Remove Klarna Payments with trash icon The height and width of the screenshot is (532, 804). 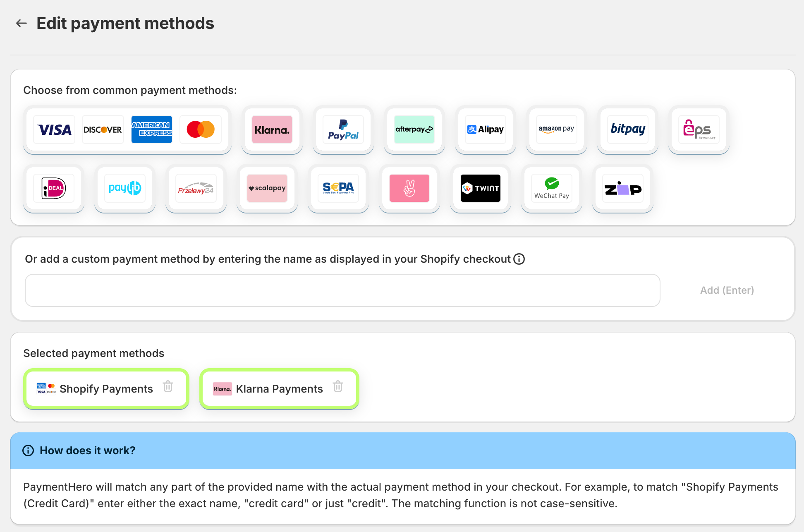338,386
